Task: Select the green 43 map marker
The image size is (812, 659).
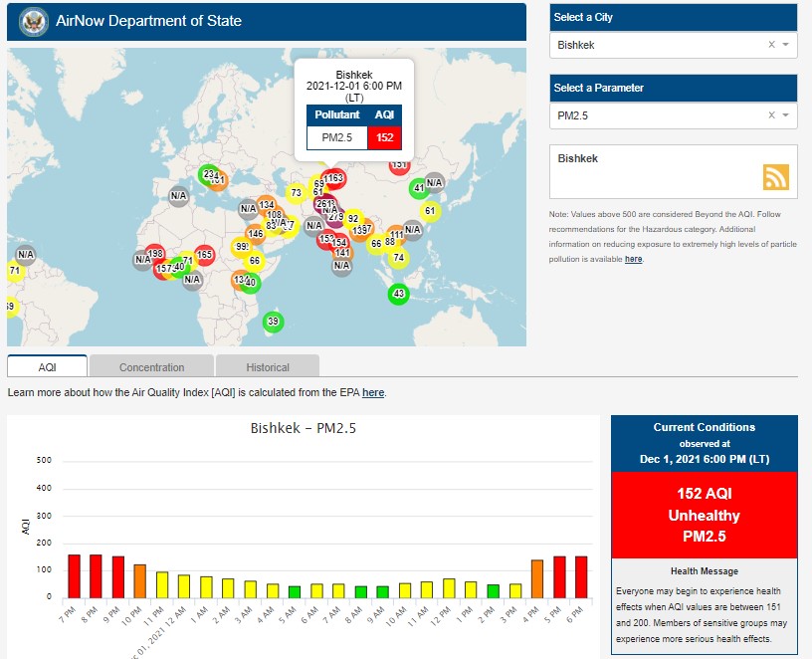Action: pyautogui.click(x=399, y=294)
